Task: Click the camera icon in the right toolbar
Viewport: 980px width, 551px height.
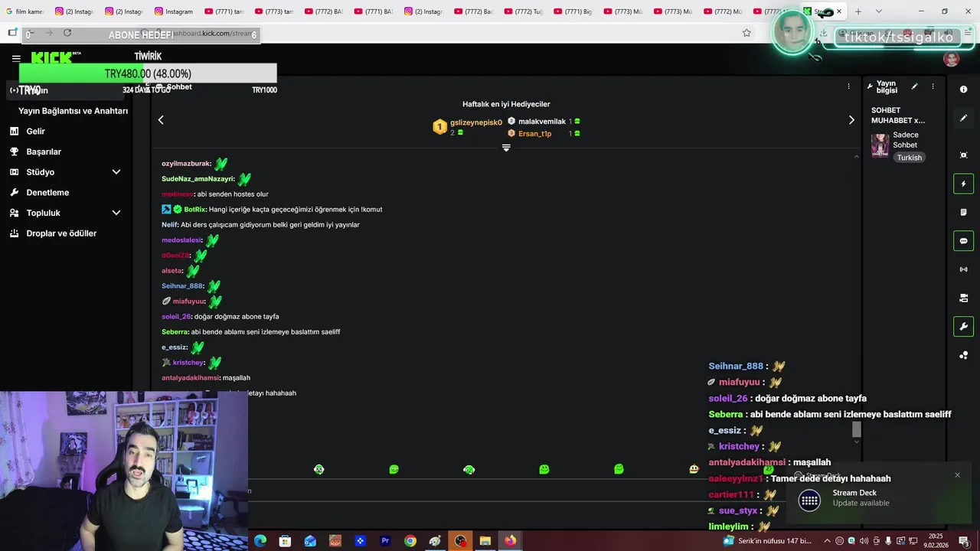Action: point(963,298)
